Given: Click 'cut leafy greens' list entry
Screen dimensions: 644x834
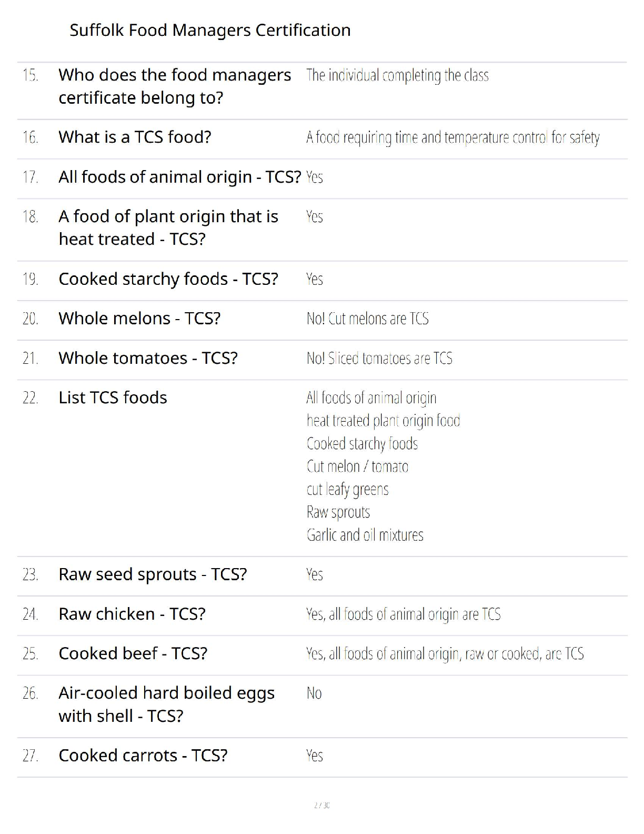Looking at the screenshot, I should pos(348,490).
